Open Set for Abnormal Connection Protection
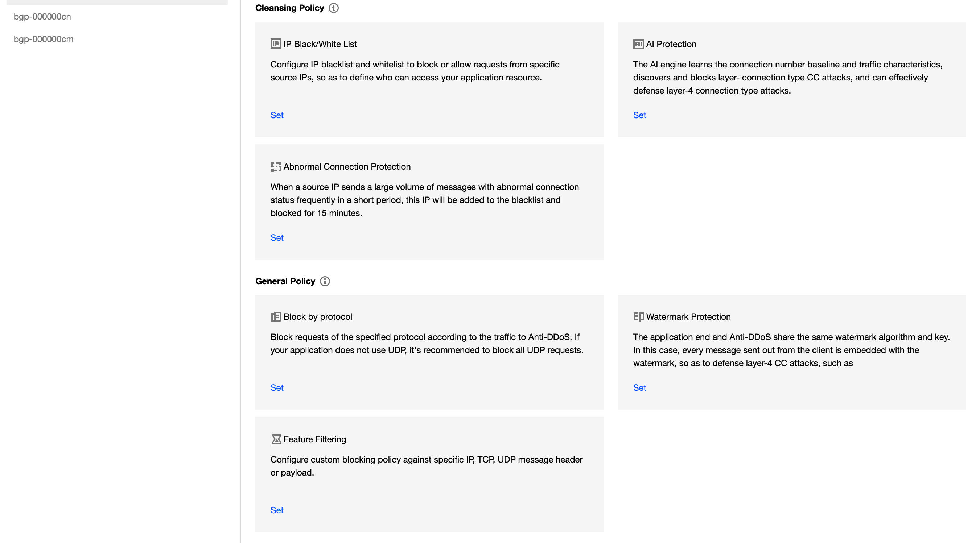Screen dimensions: 980x543 [277, 238]
